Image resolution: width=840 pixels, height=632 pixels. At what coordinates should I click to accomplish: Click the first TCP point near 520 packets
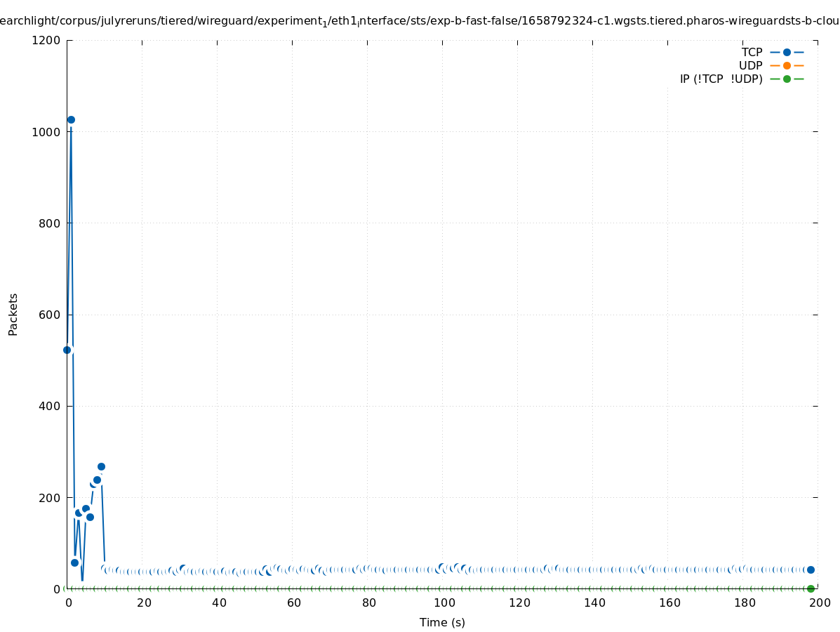click(67, 350)
